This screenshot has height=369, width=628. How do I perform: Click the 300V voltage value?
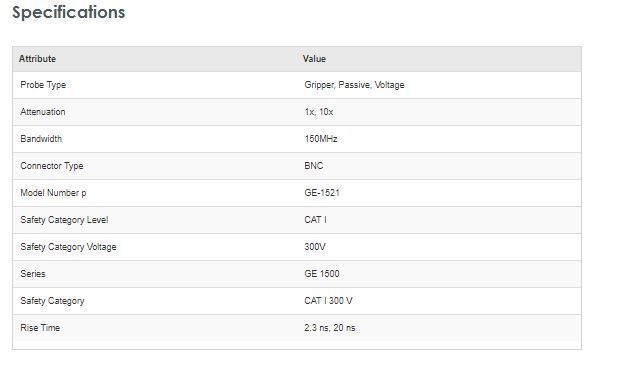coord(315,247)
